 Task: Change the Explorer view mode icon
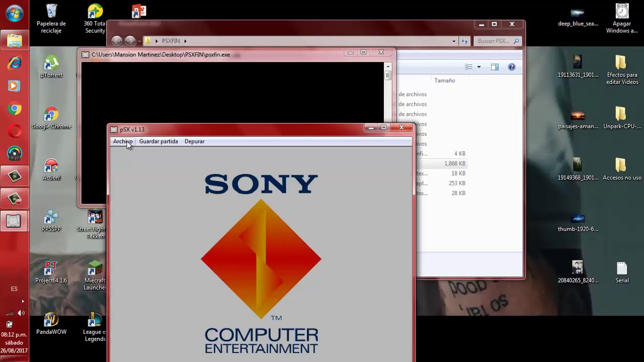click(468, 67)
